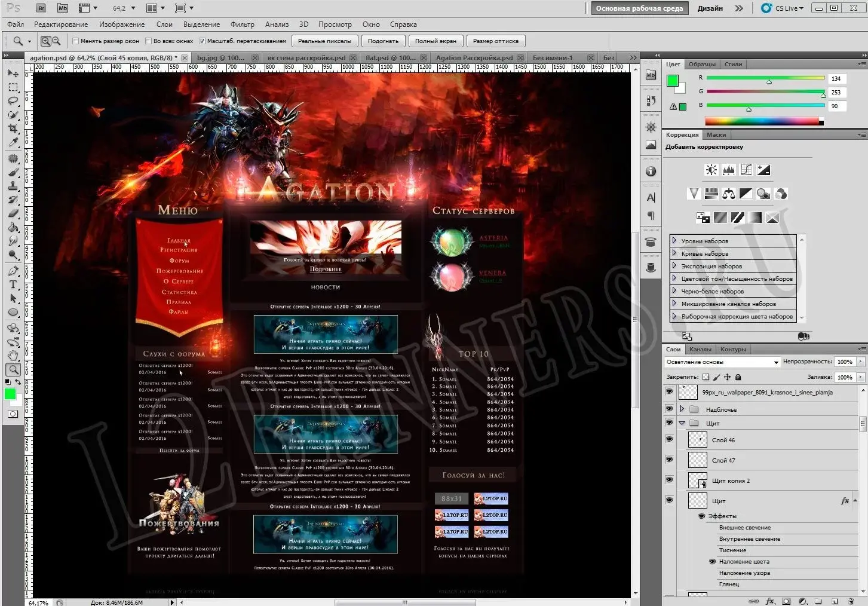
Task: Select the Rectangular Marquee tool
Action: pyautogui.click(x=13, y=87)
